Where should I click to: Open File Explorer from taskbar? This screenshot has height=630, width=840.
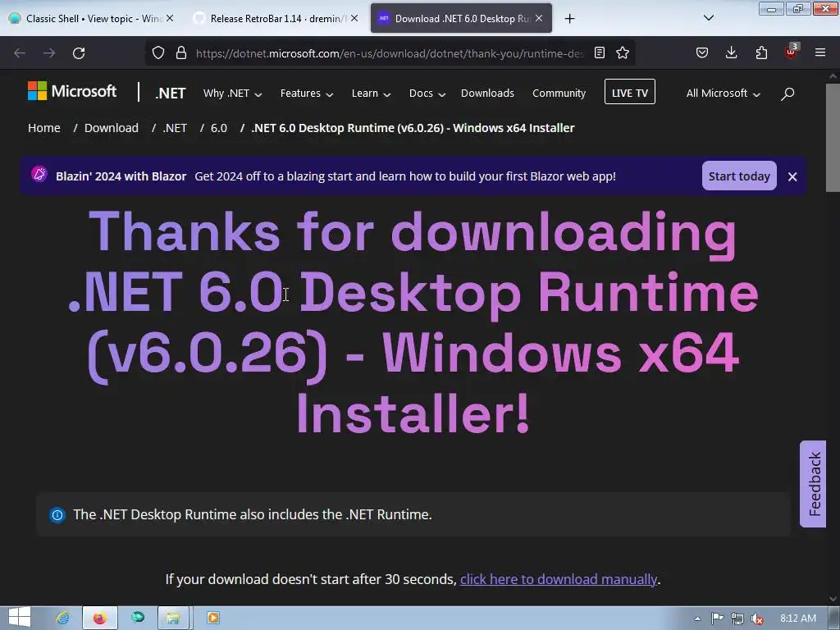pos(173,618)
